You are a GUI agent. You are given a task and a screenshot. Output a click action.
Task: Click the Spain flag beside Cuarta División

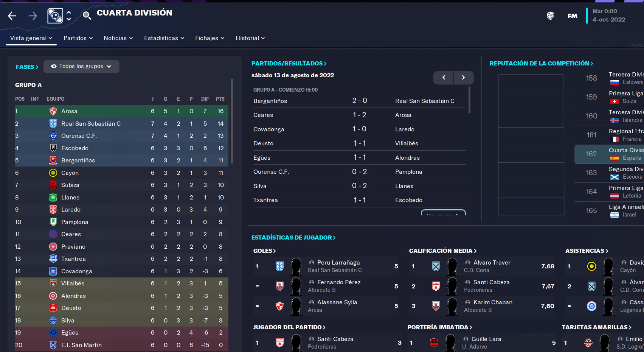tap(615, 158)
